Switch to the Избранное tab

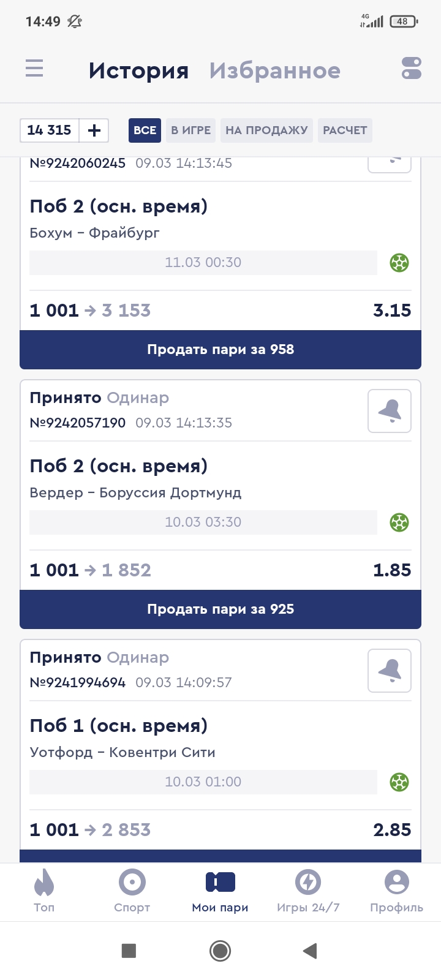275,71
